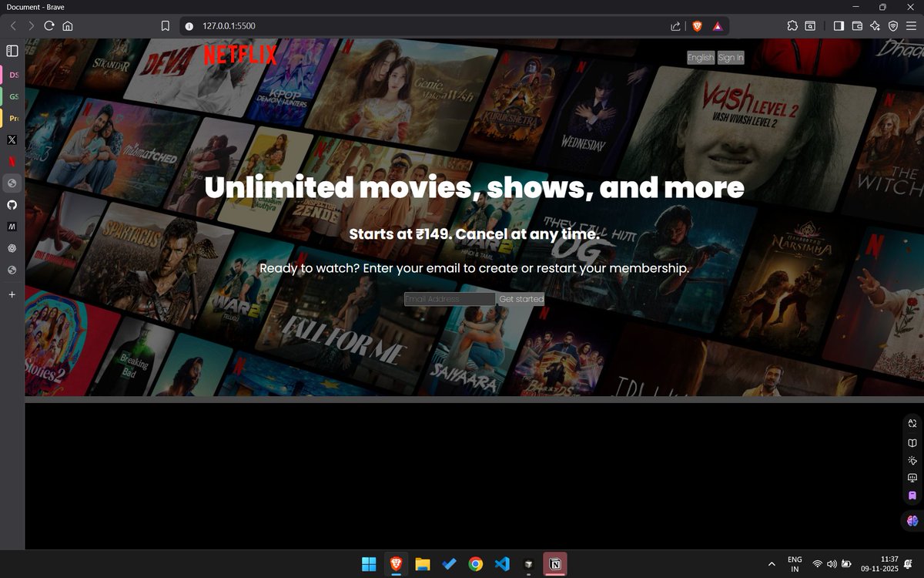924x578 pixels.
Task: Open the browser home page icon
Action: [68, 25]
